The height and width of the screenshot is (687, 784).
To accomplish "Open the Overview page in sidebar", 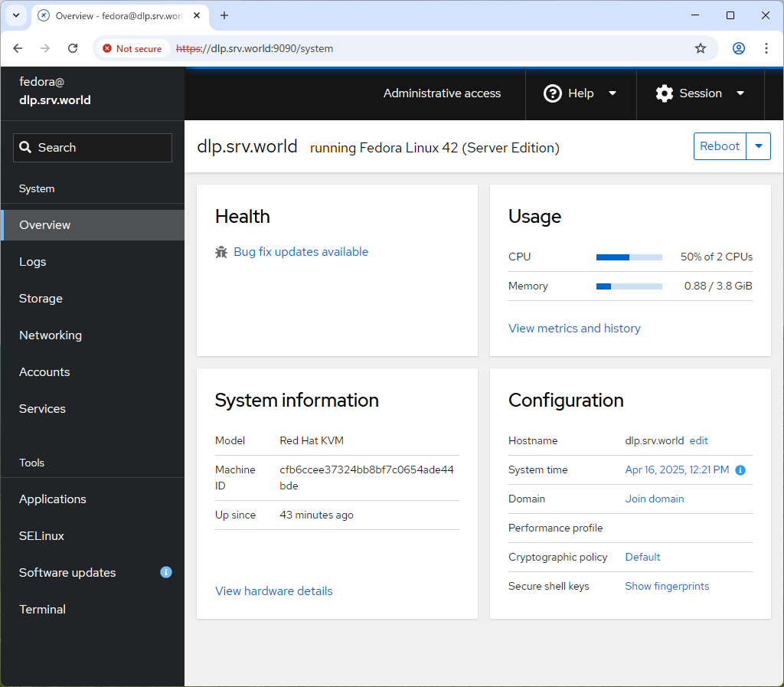I will click(93, 225).
